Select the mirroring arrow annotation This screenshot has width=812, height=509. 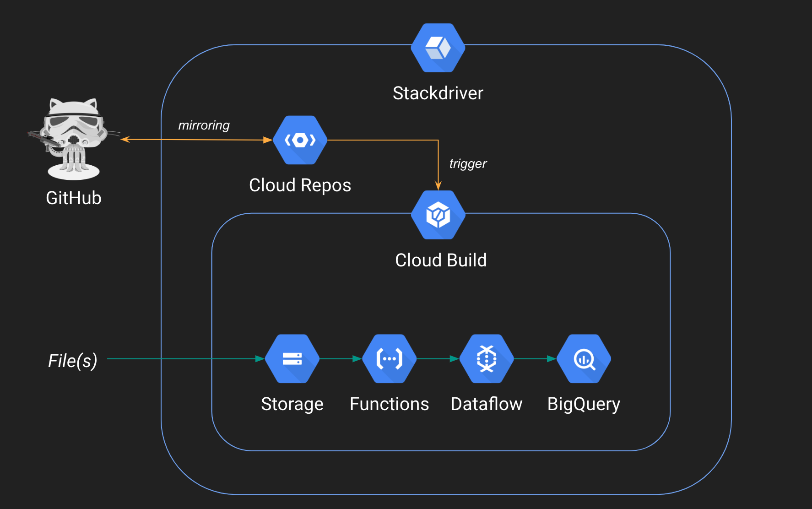pyautogui.click(x=204, y=125)
